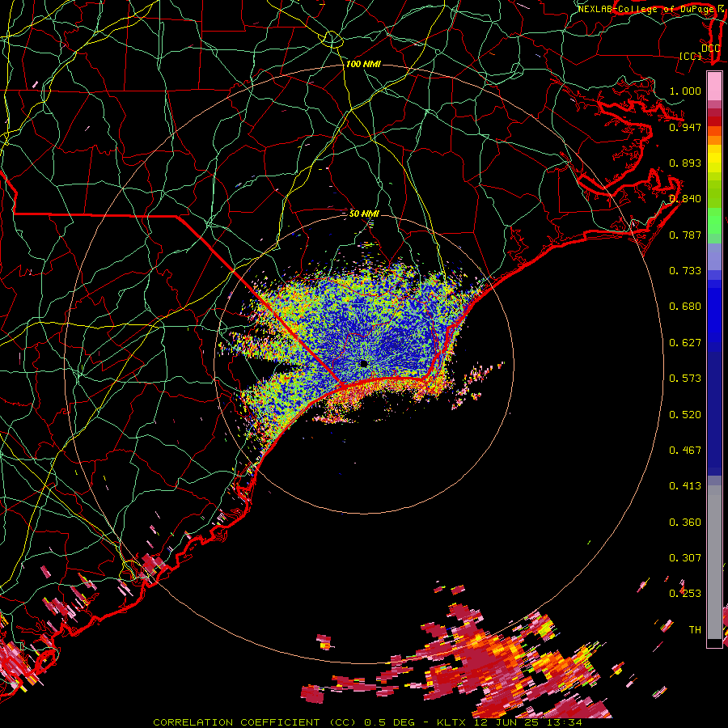Pick the 0.733 legend value
The image size is (728, 728).
(685, 271)
